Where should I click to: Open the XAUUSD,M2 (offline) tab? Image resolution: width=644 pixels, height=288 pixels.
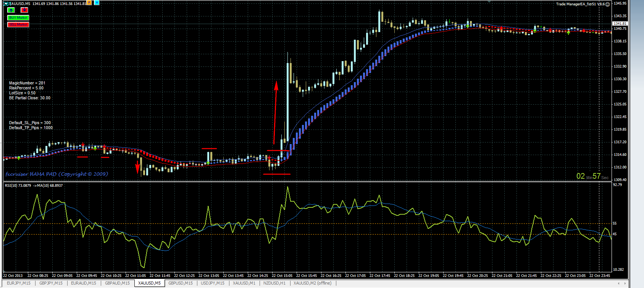pos(312,283)
